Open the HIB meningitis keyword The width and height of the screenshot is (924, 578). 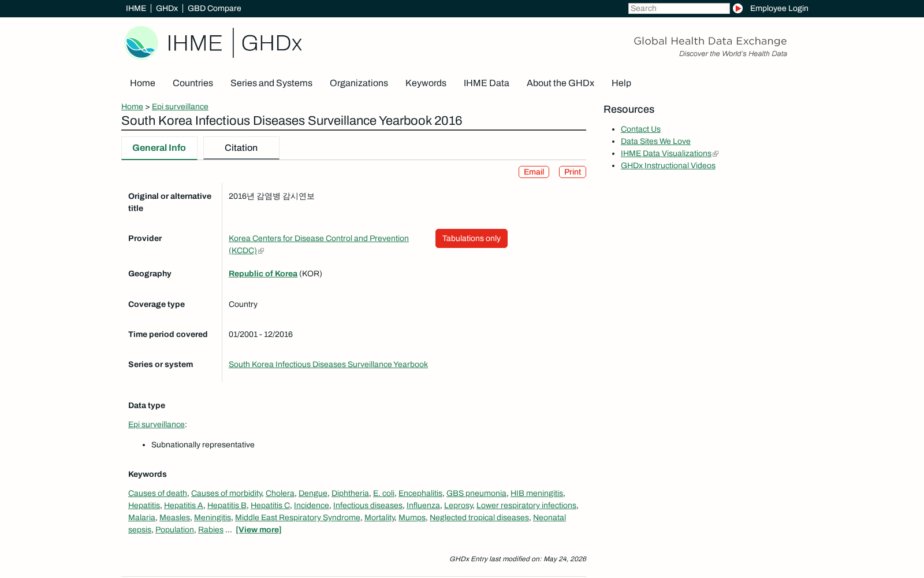pos(536,493)
